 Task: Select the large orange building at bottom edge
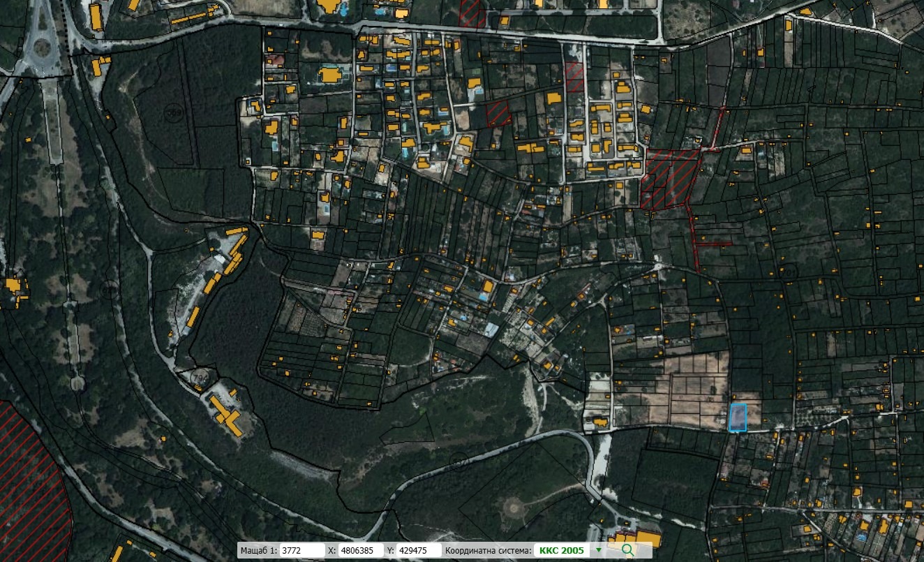point(646,539)
